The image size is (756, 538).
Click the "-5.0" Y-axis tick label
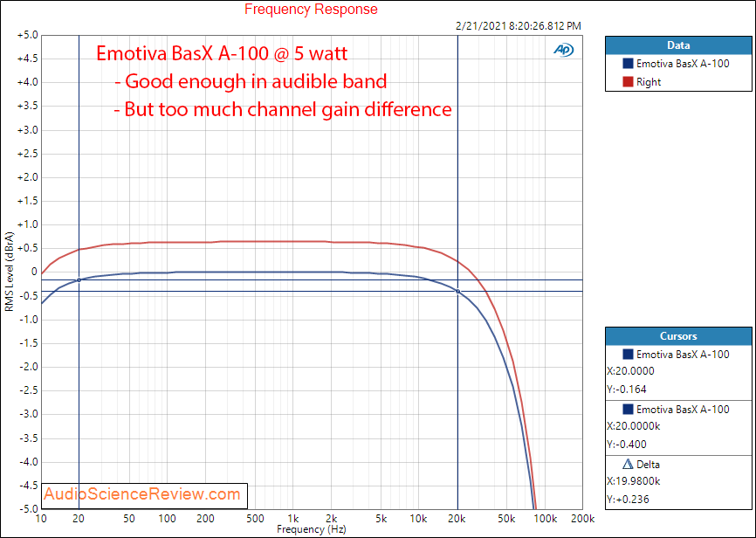click(x=28, y=508)
